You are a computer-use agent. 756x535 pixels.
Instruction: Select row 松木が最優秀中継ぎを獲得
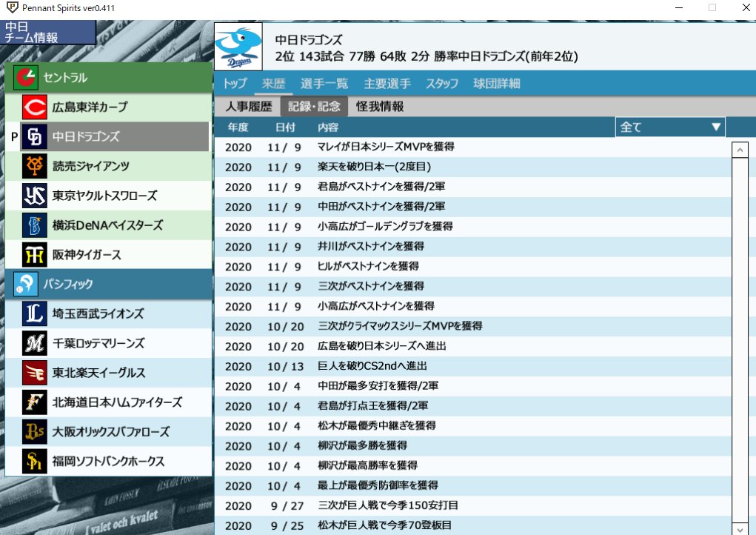pos(472,426)
